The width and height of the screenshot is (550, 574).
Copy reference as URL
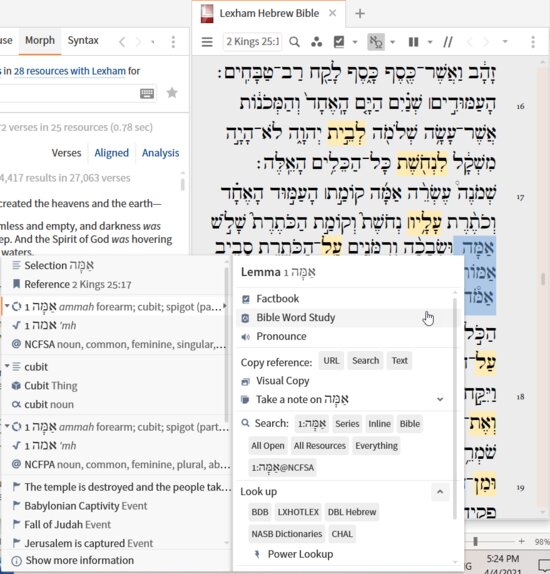click(x=331, y=361)
